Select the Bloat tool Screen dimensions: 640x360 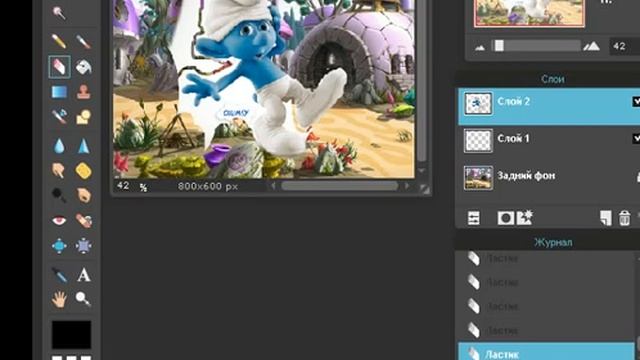click(x=59, y=246)
